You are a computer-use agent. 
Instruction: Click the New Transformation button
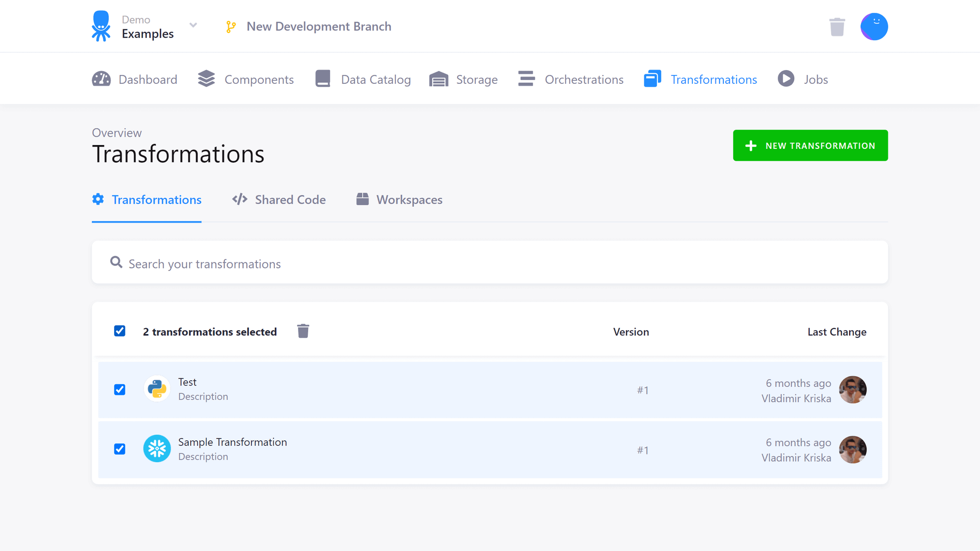[810, 145]
